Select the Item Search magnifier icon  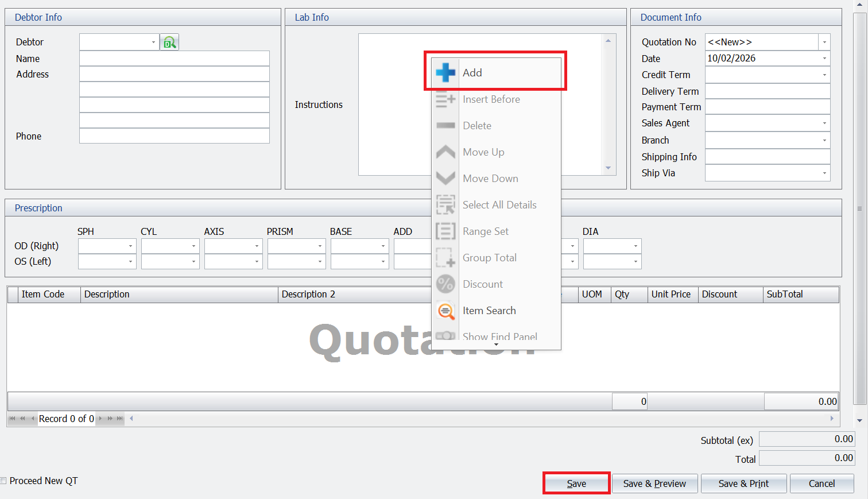point(446,311)
